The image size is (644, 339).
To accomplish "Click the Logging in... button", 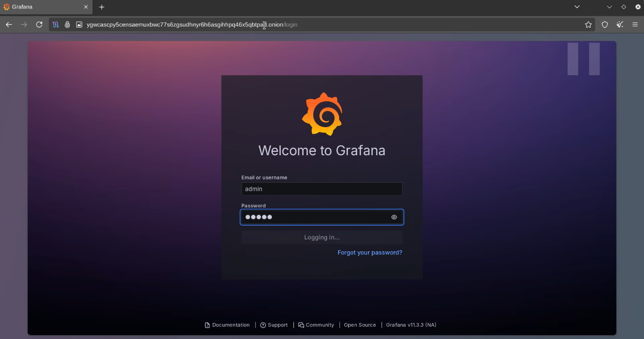I will click(x=322, y=237).
